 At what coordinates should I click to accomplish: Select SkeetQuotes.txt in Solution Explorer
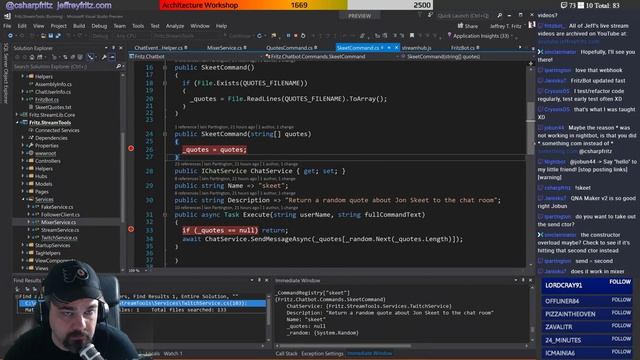point(53,107)
